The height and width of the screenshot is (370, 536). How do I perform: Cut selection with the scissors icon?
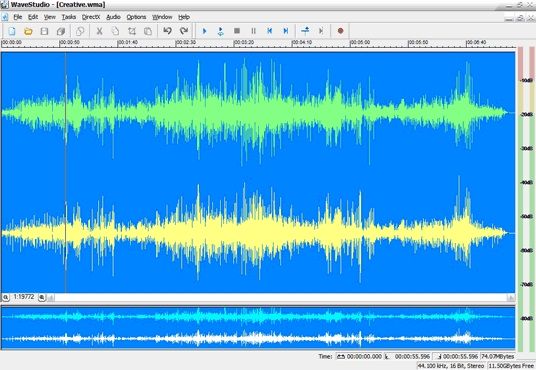99,31
